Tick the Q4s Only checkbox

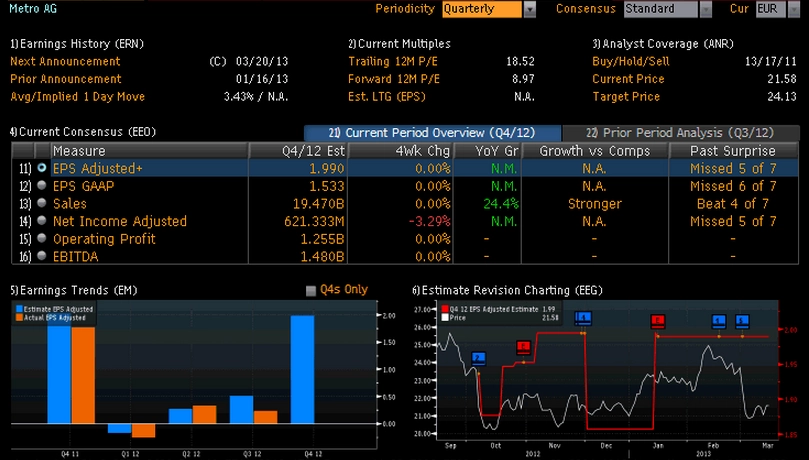311,291
